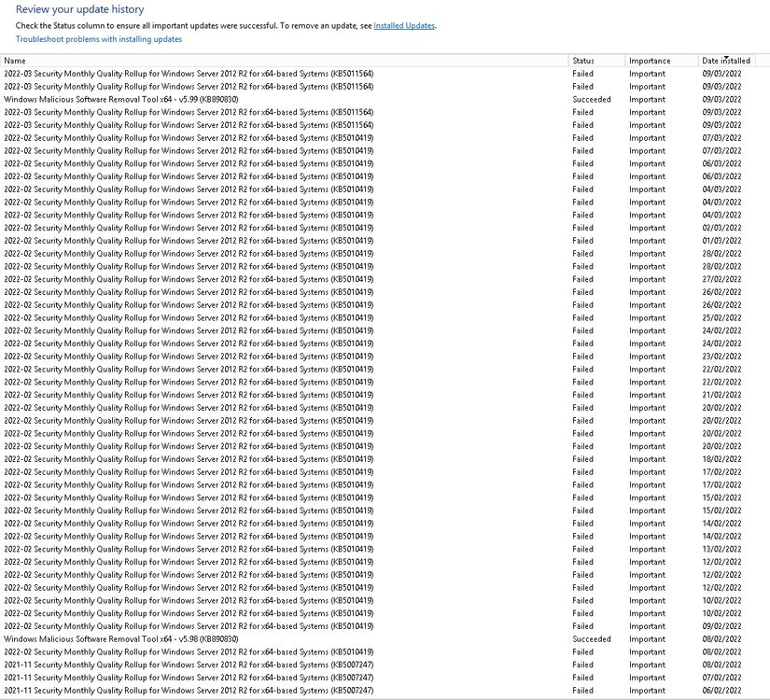770x700 pixels.
Task: Click Failed status in the 06/02/2022 row
Action: 583,690
